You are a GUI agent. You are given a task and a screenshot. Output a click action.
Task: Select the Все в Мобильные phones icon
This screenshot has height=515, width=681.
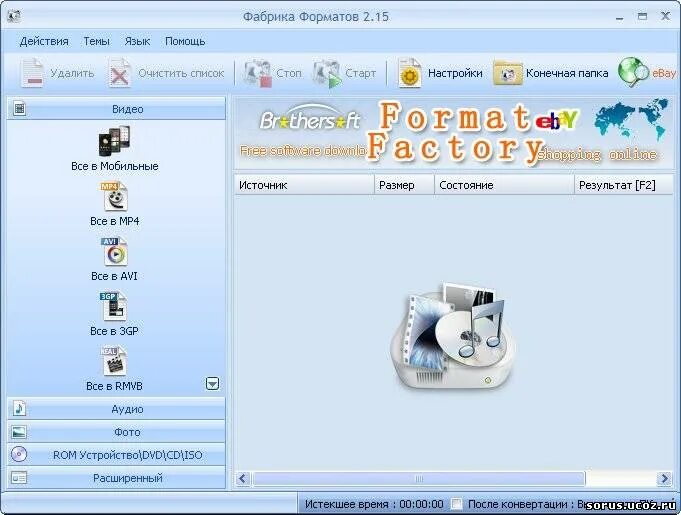[114, 141]
